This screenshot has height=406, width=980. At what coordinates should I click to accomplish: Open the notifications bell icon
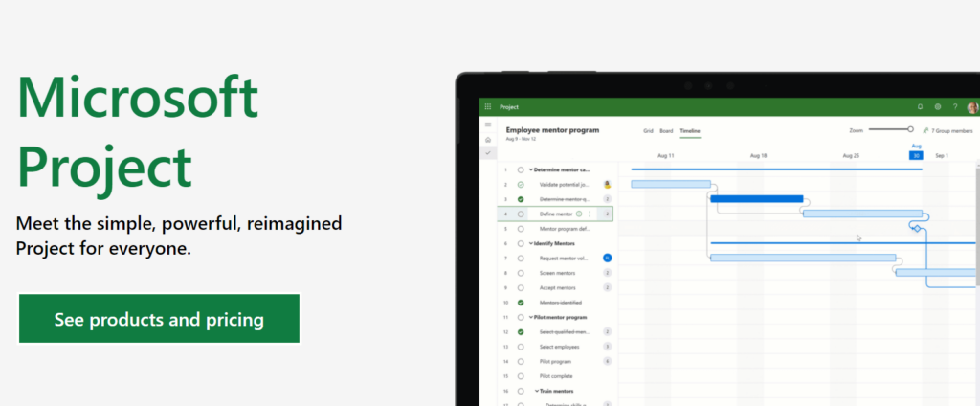[920, 107]
